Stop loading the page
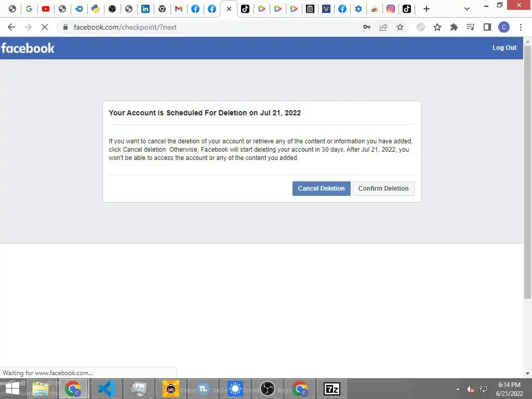532x399 pixels. tap(45, 27)
